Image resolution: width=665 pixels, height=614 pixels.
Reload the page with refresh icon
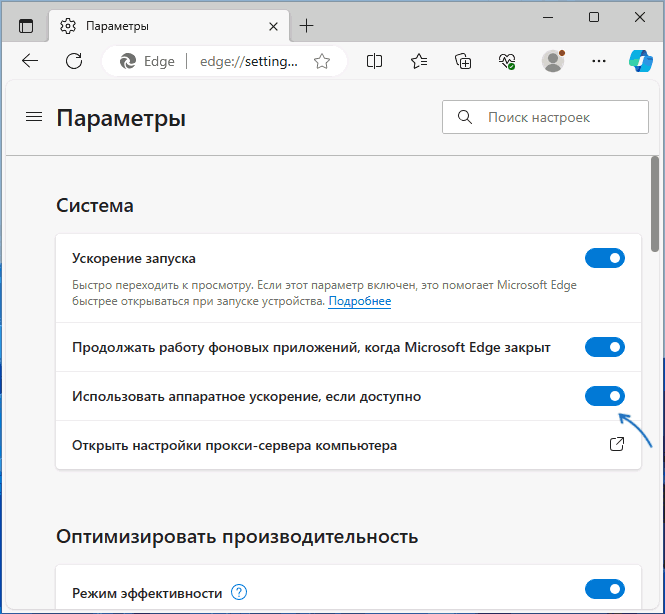[74, 61]
